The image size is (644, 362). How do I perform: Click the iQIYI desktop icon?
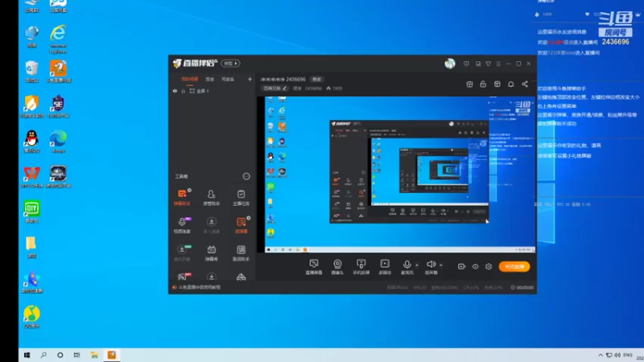[31, 212]
